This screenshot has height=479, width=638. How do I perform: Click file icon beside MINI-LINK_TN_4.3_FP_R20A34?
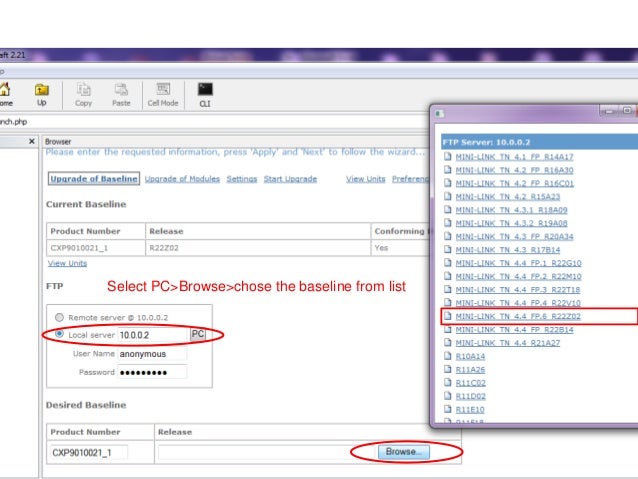[448, 236]
